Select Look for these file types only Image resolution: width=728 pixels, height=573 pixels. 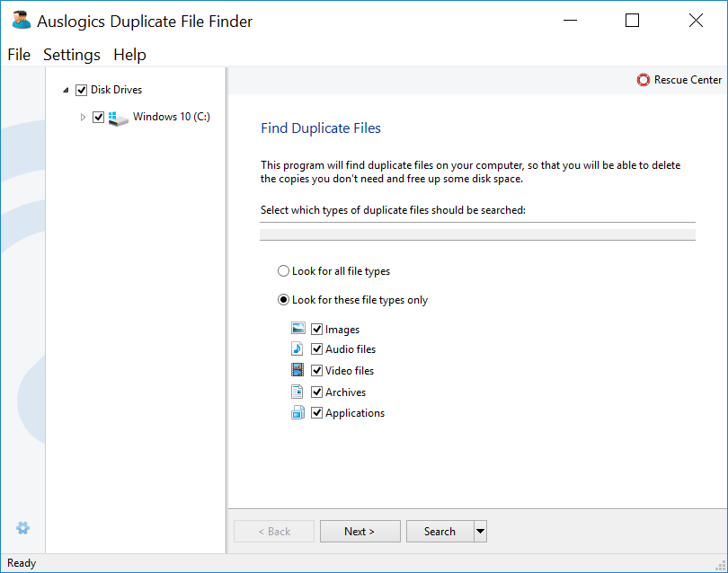coord(283,300)
